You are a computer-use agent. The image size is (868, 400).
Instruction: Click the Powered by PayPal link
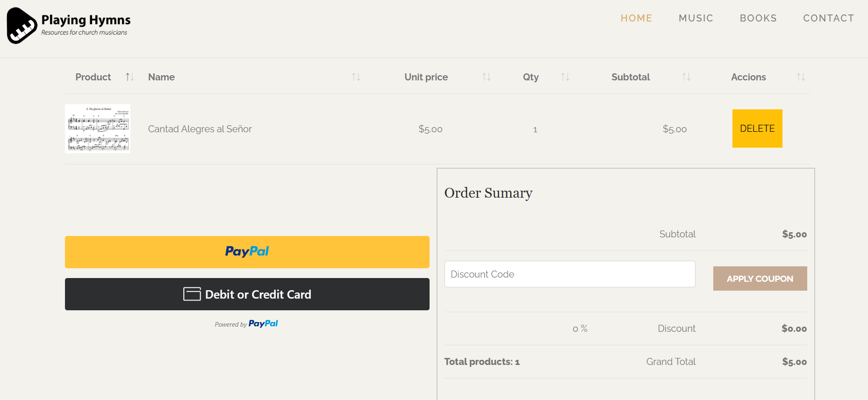click(246, 324)
